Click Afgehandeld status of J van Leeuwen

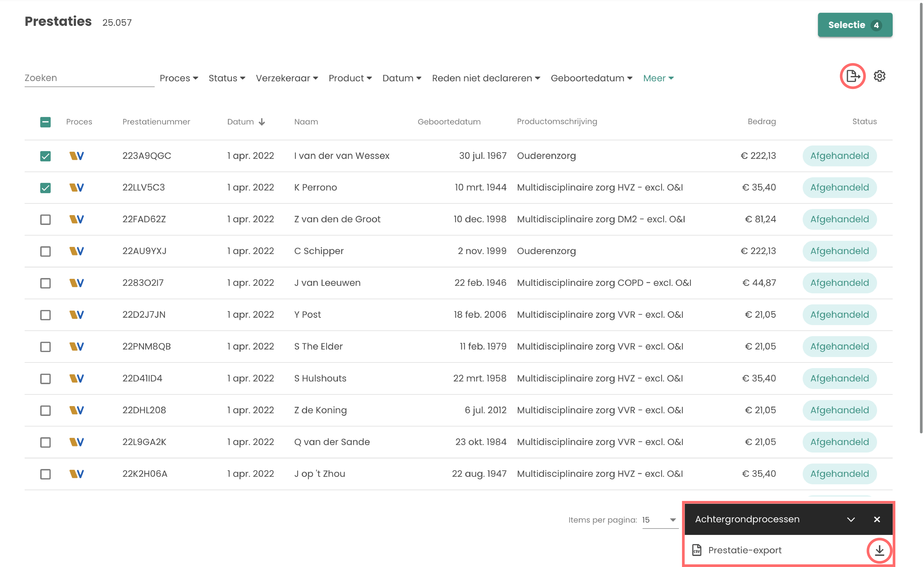839,283
